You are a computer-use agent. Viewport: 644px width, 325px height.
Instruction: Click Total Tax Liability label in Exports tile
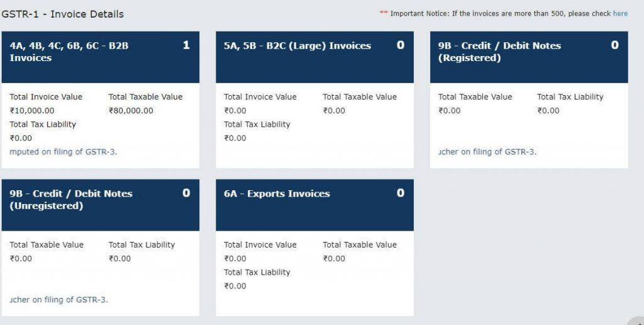click(x=257, y=272)
